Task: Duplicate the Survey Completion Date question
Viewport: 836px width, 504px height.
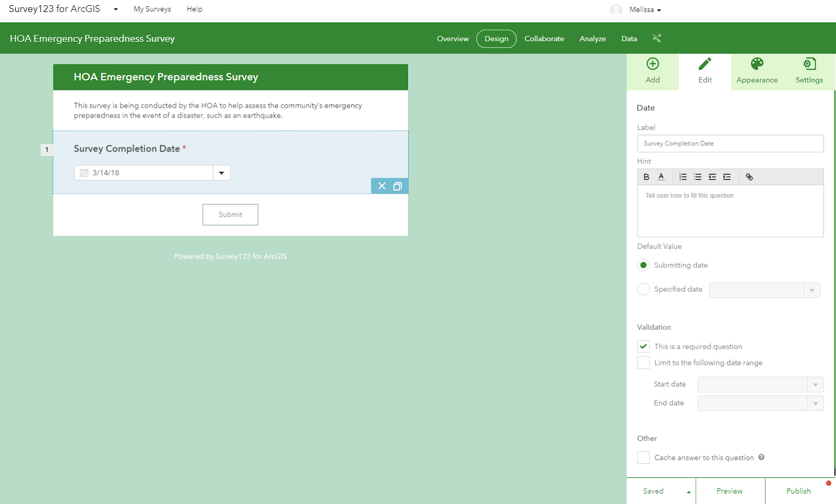Action: [x=398, y=186]
